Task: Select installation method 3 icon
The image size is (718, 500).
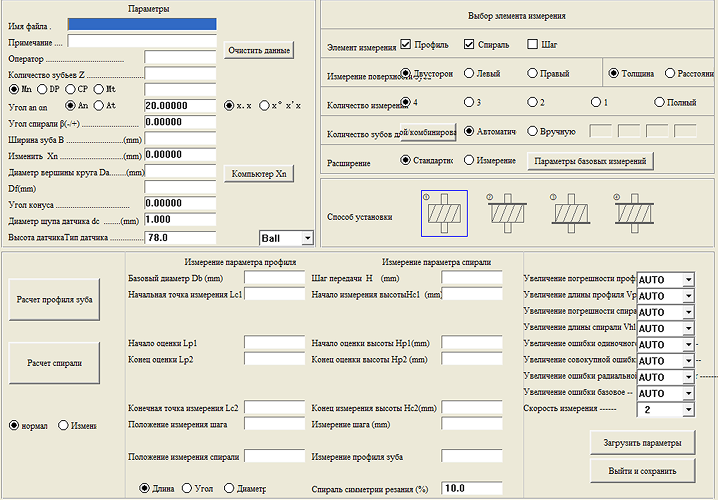Action: pos(571,213)
